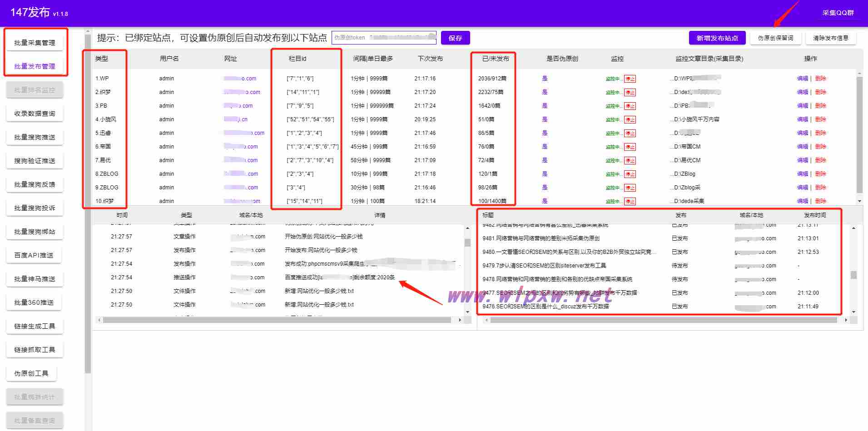This screenshot has height=431, width=868.
Task: Click scroll-down arrow of sites table
Action: 859,201
